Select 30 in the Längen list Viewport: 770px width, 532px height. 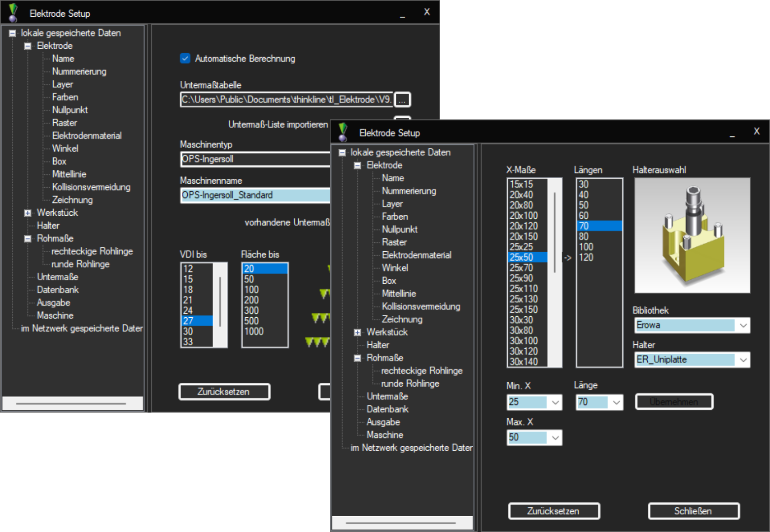[599, 184]
